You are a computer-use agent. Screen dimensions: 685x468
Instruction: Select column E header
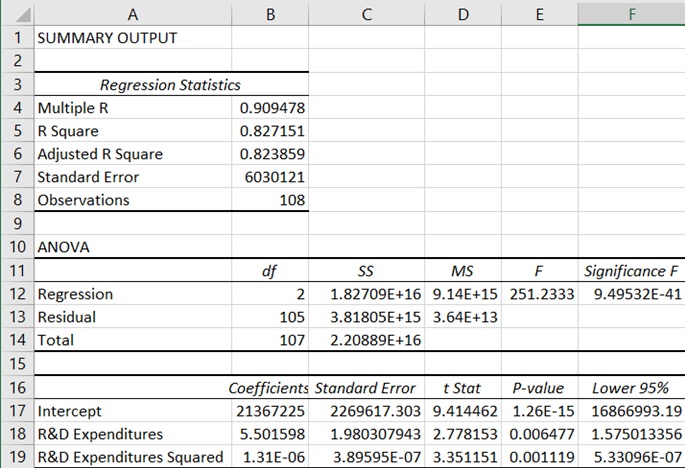540,14
